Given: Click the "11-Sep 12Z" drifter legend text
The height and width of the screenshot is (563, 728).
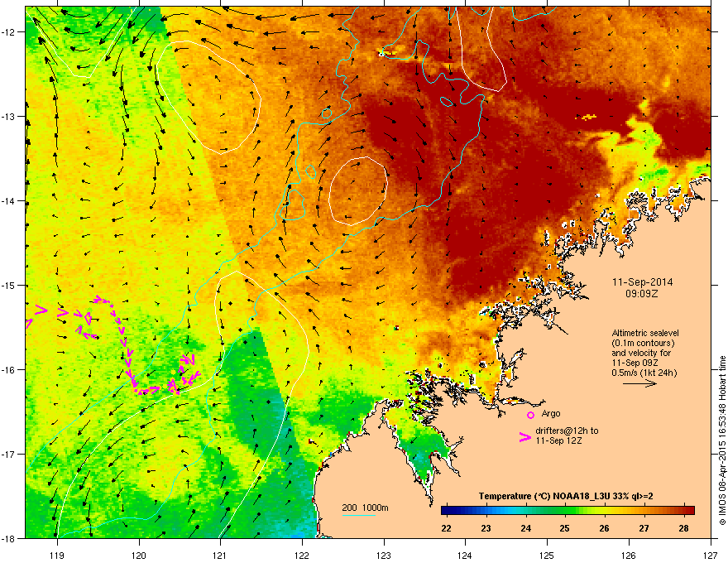Looking at the screenshot, I should [558, 440].
